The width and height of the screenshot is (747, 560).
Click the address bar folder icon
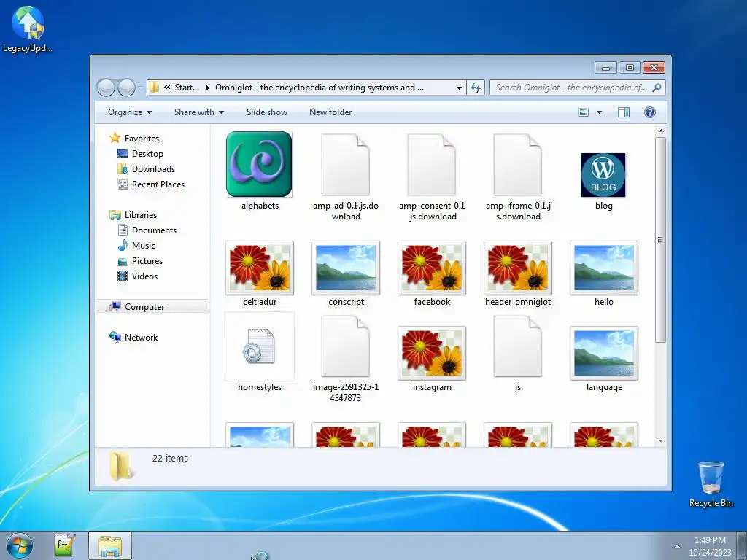[x=154, y=87]
